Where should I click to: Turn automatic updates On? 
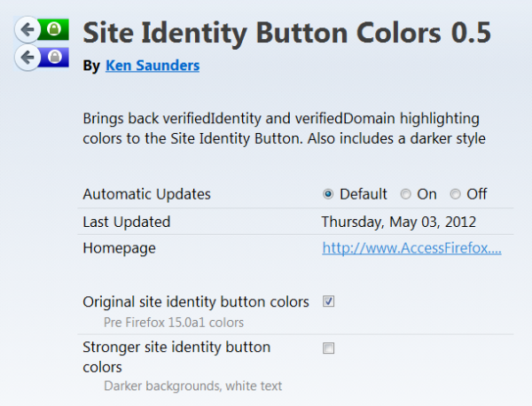click(405, 194)
